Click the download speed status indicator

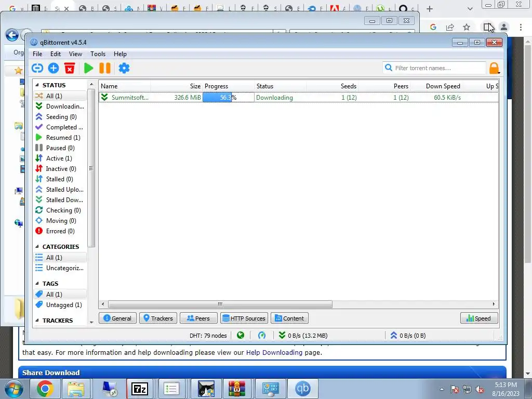click(303, 336)
